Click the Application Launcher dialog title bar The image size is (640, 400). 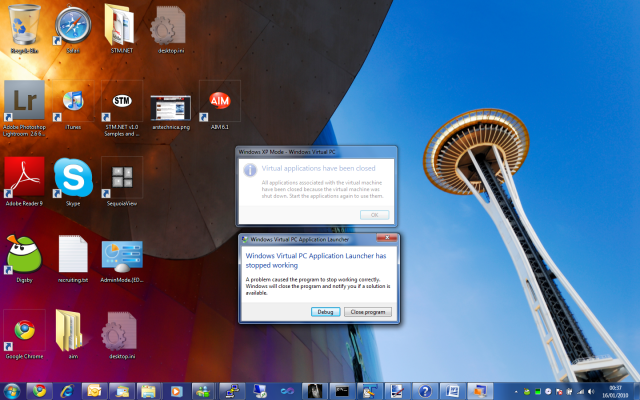(x=308, y=239)
